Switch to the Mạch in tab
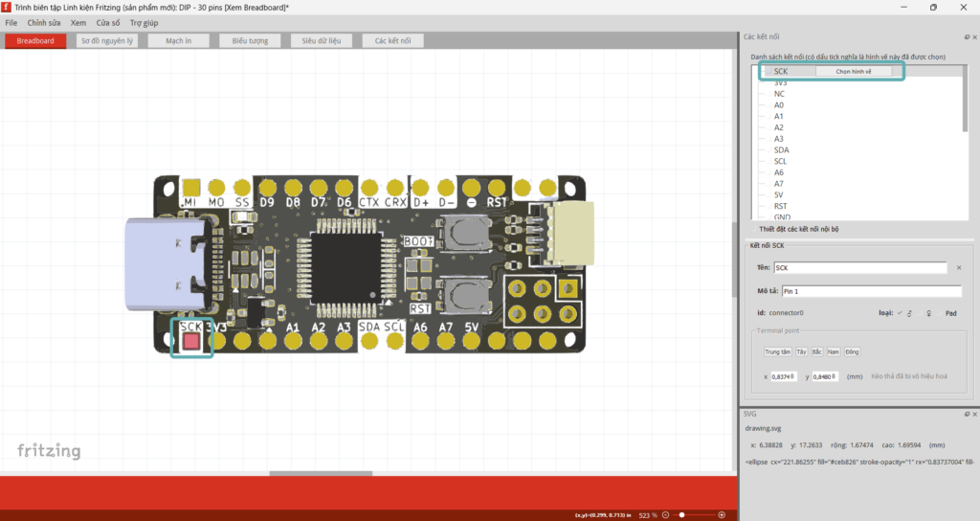Viewport: 980px width, 521px height. pyautogui.click(x=178, y=40)
